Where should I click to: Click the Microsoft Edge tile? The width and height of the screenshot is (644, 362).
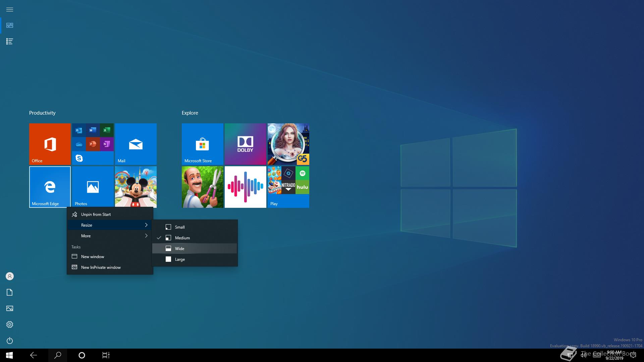tap(50, 187)
